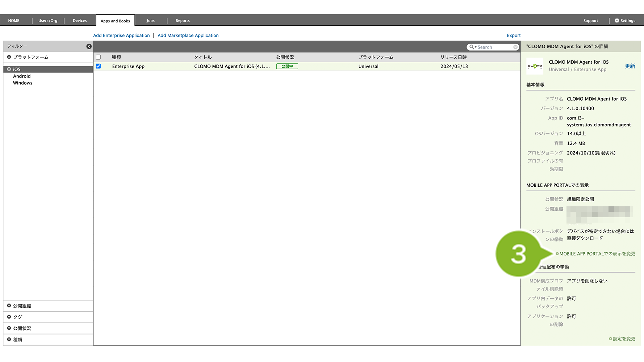Expand the 種類 filter section

click(9, 340)
